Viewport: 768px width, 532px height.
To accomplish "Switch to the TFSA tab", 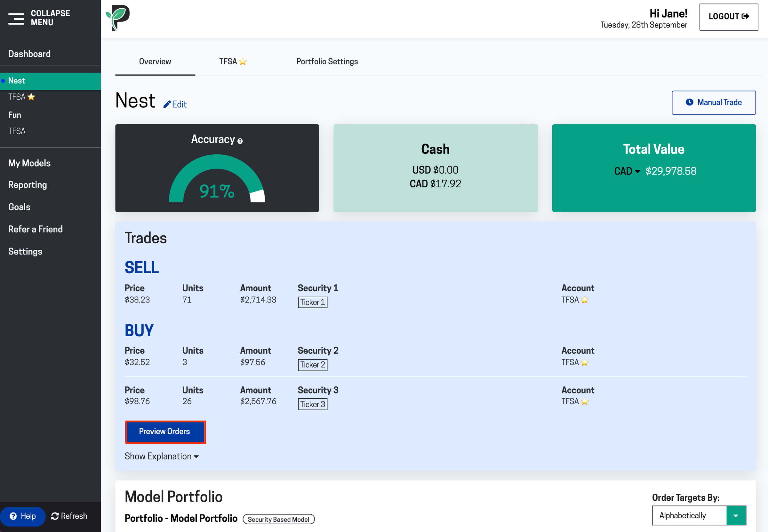I will tap(233, 62).
